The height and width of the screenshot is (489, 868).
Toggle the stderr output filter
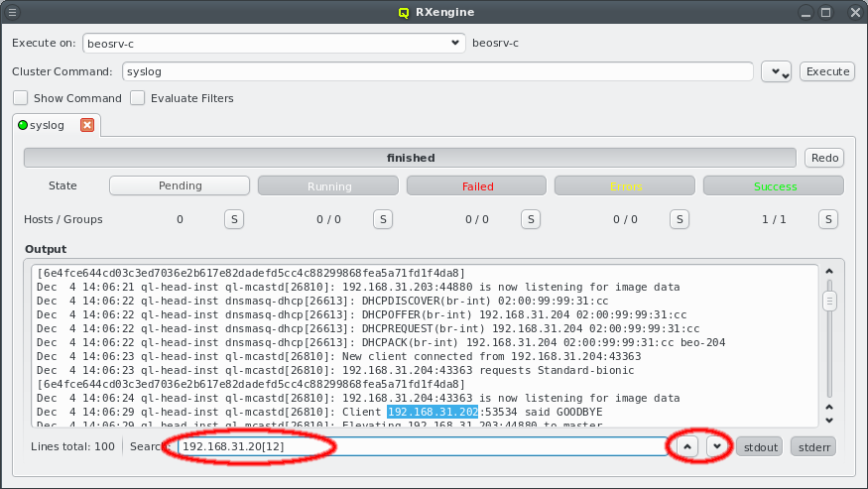point(812,446)
